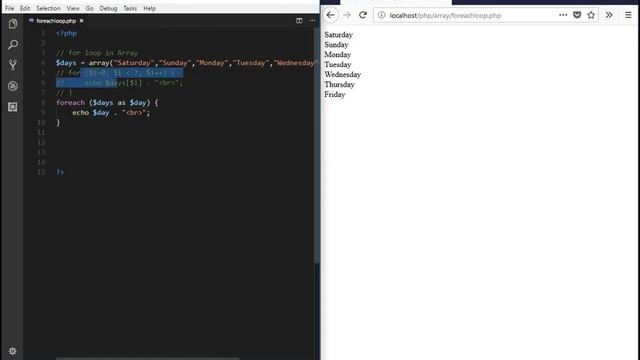Split the editor with split icon

pos(299,20)
